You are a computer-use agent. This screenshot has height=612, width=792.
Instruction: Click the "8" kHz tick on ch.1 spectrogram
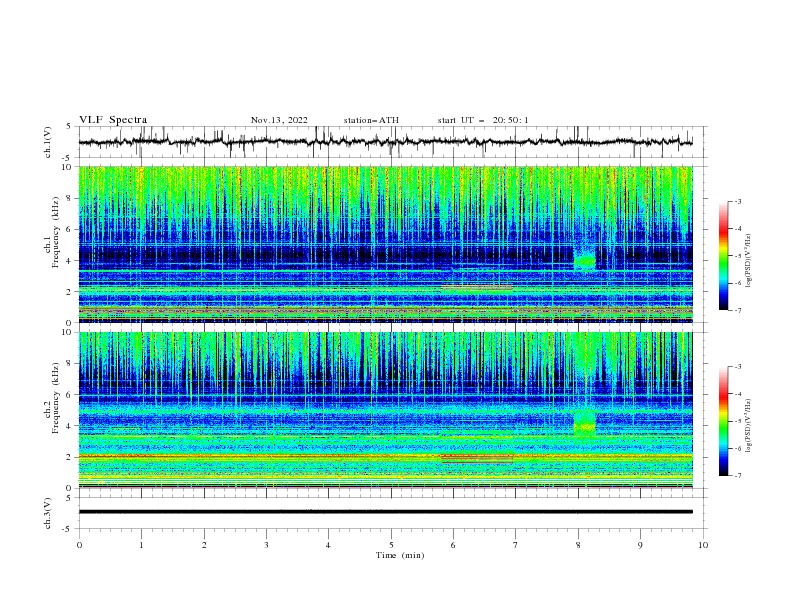tap(70, 198)
